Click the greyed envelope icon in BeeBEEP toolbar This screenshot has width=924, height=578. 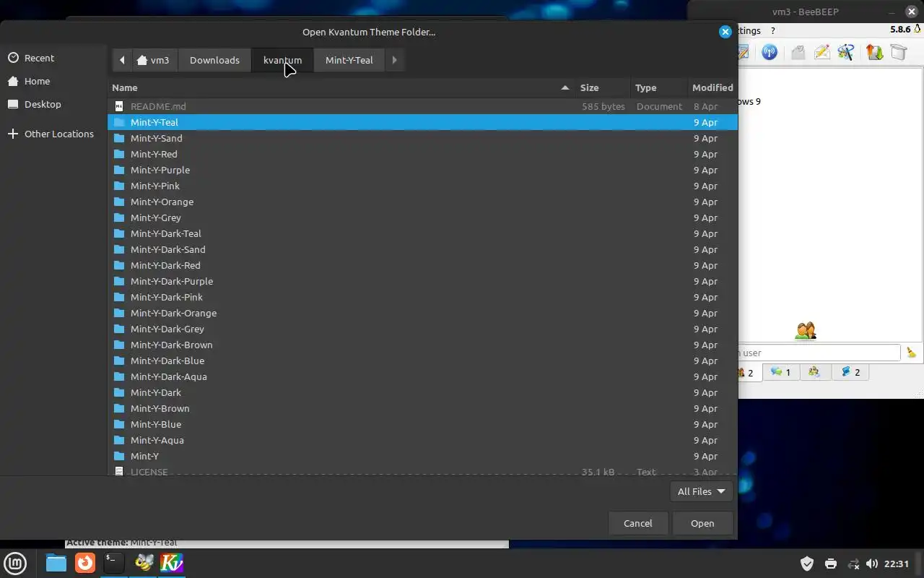pos(798,52)
